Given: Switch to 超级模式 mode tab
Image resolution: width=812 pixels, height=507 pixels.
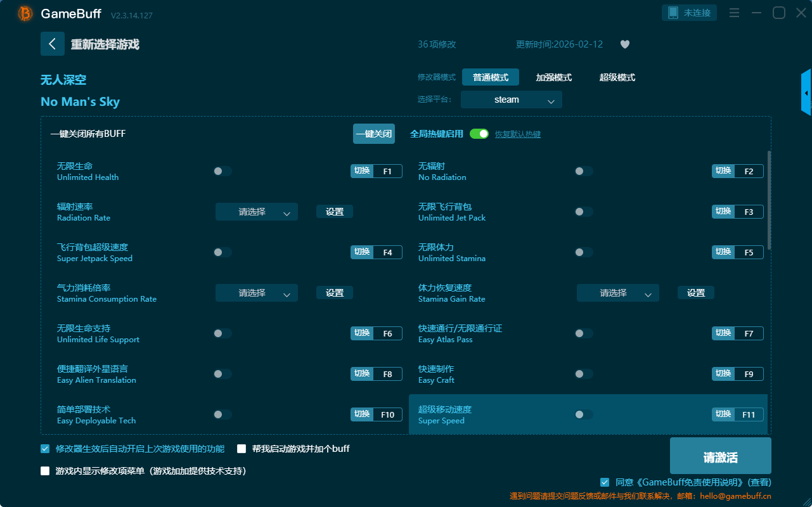Looking at the screenshot, I should (617, 77).
